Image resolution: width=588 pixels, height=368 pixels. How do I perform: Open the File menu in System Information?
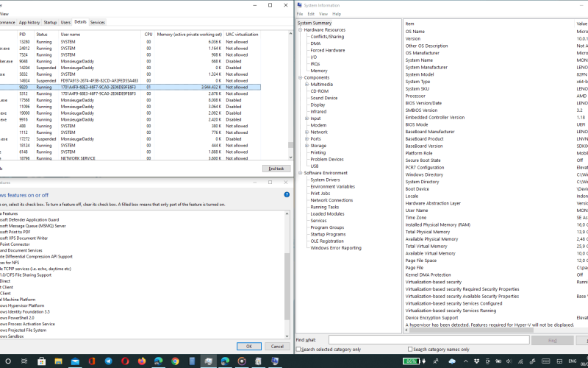click(x=300, y=14)
